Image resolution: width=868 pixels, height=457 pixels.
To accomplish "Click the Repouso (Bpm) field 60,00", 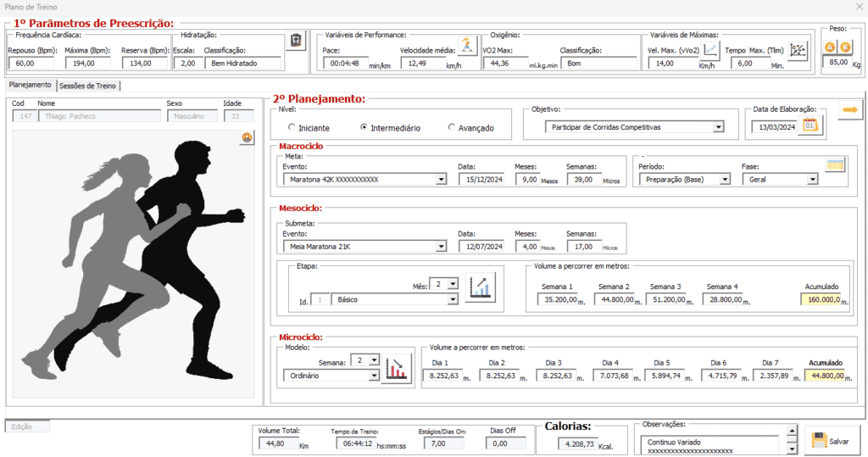I will click(31, 63).
